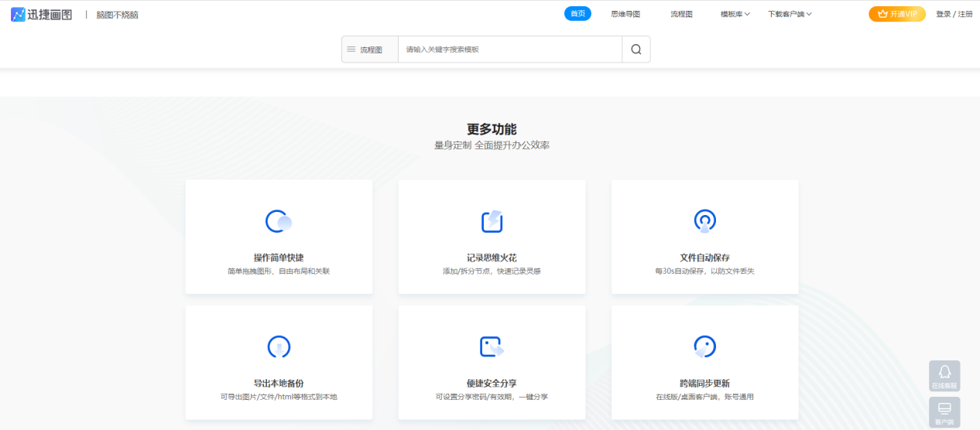Click the 脑图不烧脑 slogan text
Image resolution: width=980 pixels, height=430 pixels.
pos(118,15)
